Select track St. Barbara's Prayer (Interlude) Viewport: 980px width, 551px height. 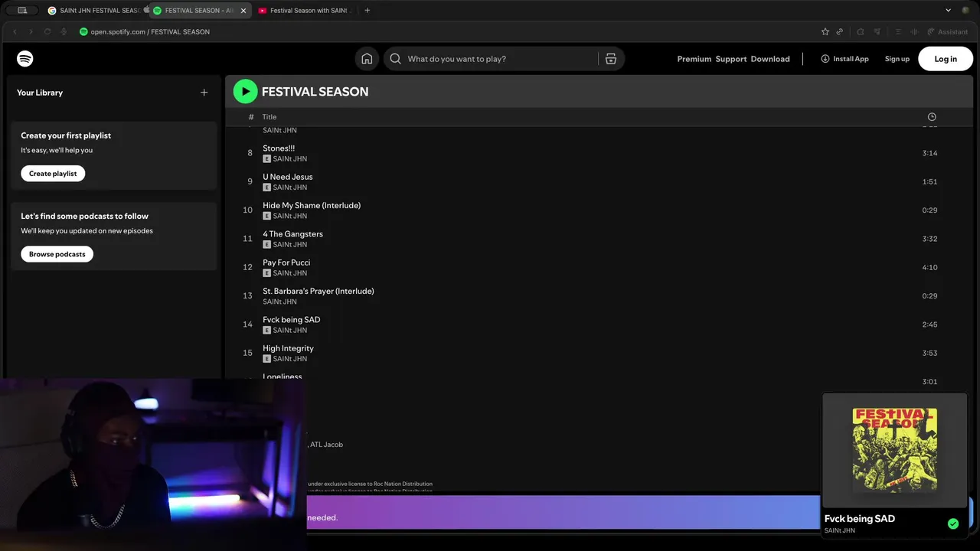(x=318, y=291)
